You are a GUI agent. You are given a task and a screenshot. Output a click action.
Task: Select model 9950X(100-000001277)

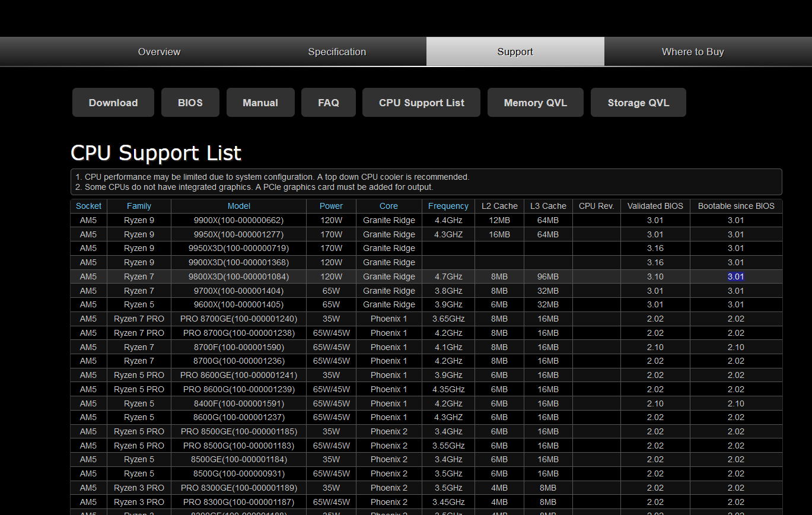pyautogui.click(x=239, y=234)
